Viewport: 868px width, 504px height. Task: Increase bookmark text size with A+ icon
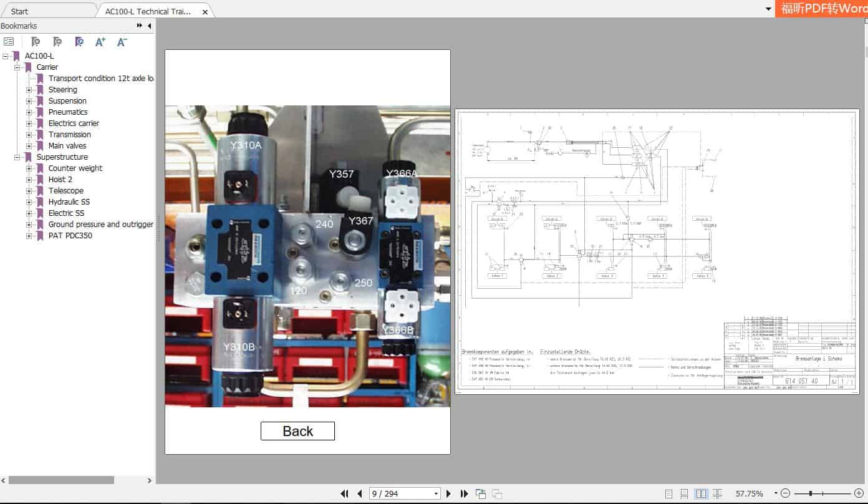point(100,42)
